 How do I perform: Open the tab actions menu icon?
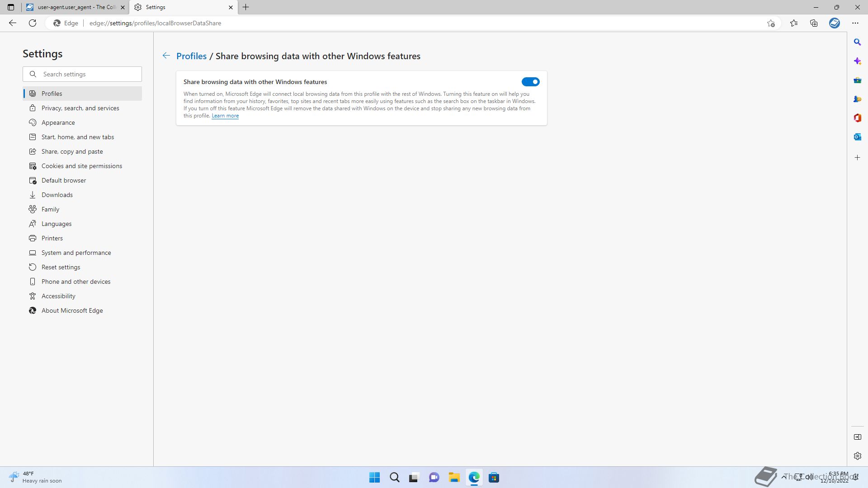(x=11, y=7)
